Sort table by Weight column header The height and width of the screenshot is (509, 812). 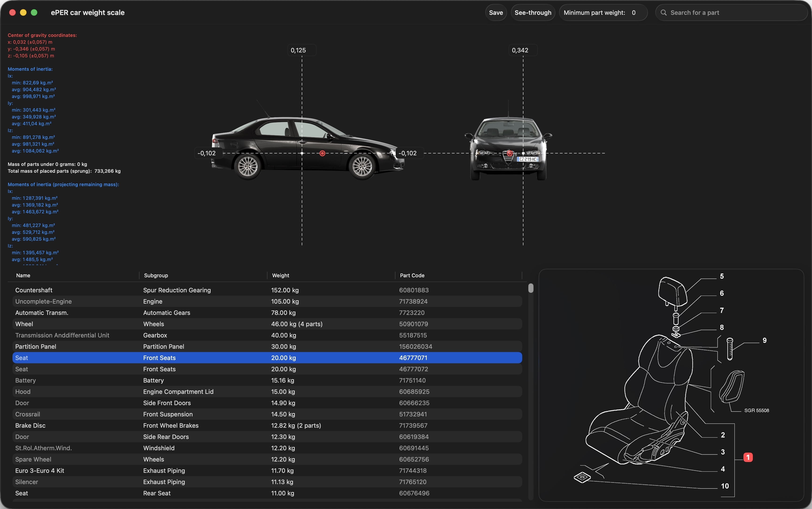click(x=281, y=275)
